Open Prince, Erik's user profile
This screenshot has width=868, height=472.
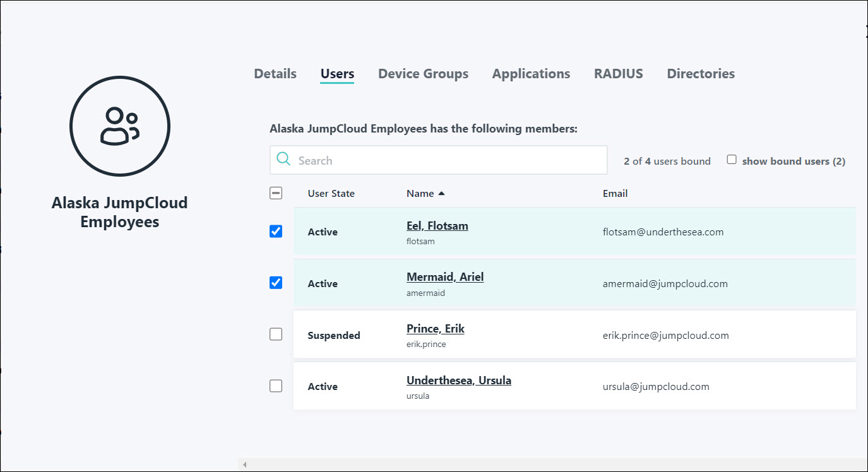tap(436, 328)
